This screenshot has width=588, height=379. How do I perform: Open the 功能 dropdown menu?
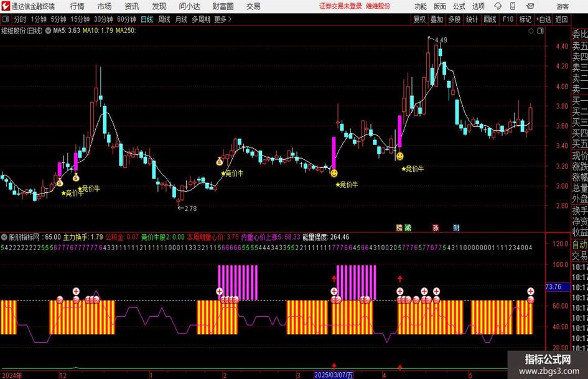(x=421, y=6)
